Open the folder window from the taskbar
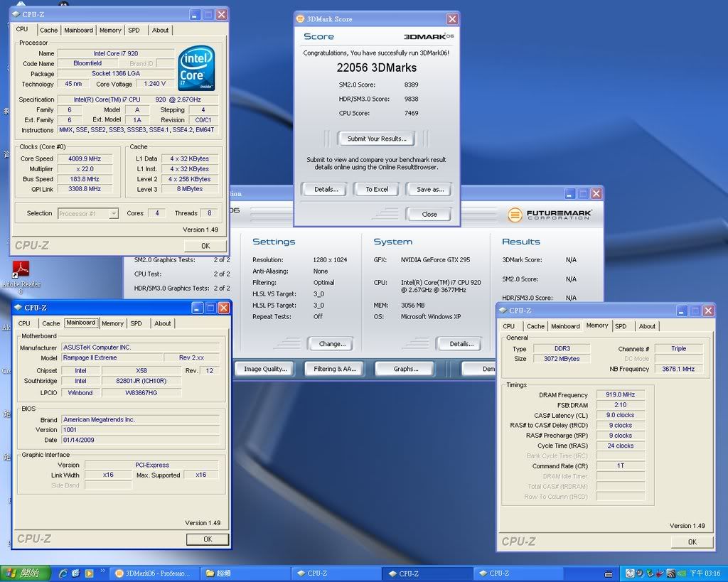Viewport: 728px width, 582px height. [246, 573]
